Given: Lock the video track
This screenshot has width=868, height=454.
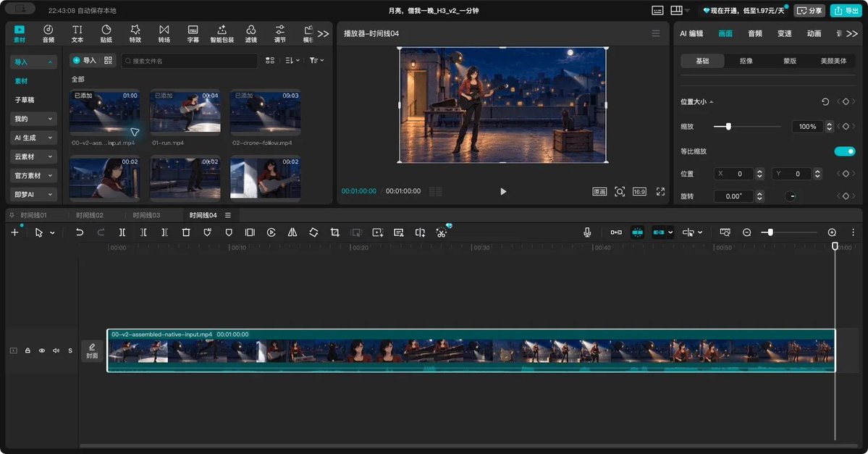Looking at the screenshot, I should click(x=28, y=350).
